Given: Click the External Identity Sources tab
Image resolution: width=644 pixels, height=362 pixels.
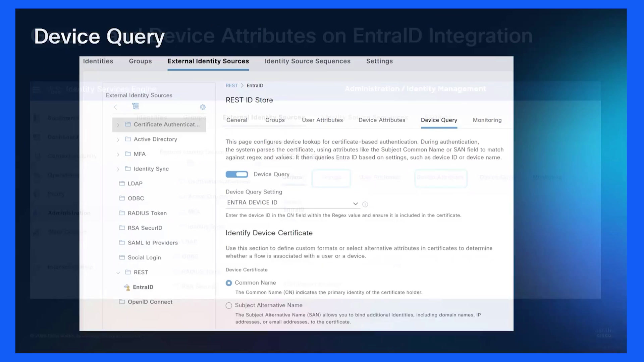Looking at the screenshot, I should (x=208, y=61).
